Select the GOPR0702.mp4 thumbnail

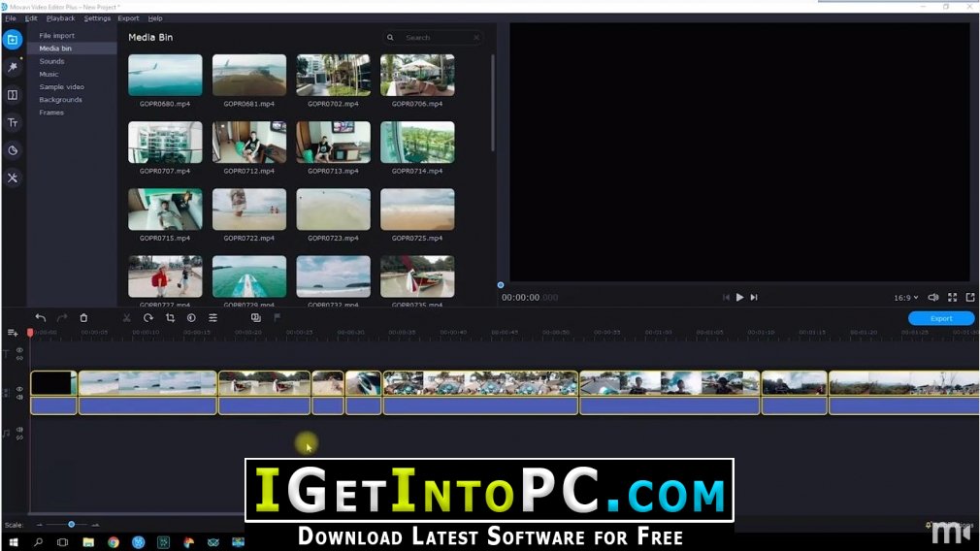pos(333,75)
